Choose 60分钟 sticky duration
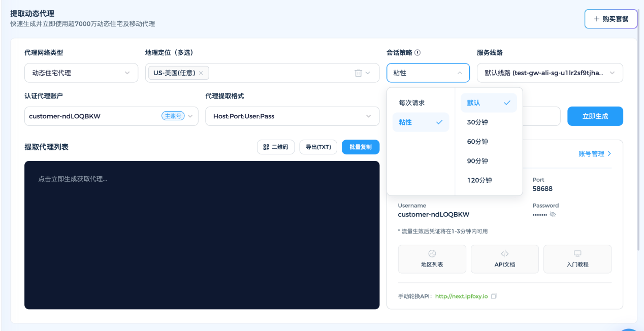Image resolution: width=644 pixels, height=331 pixels. coord(489,142)
